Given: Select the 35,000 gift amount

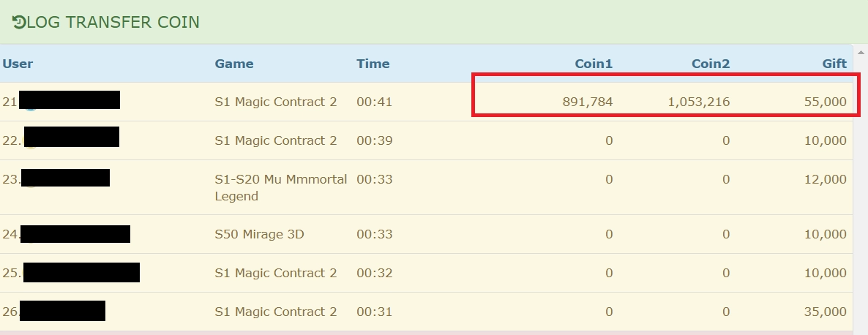Looking at the screenshot, I should [x=825, y=312].
